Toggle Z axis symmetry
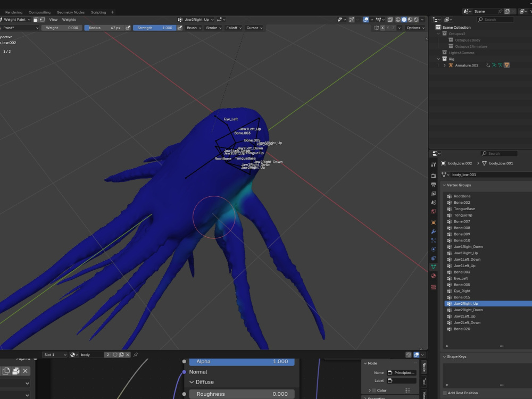This screenshot has width=532, height=399. 393,28
